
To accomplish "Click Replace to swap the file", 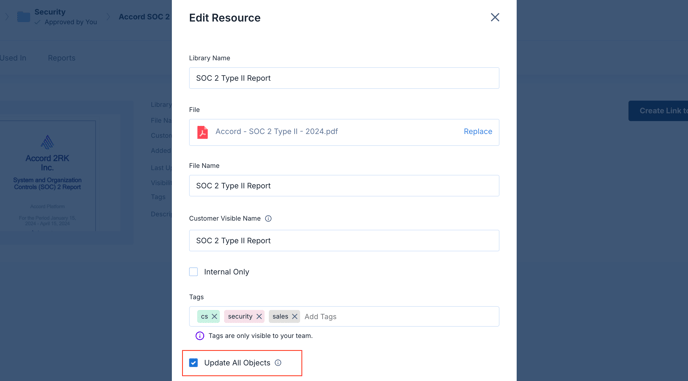I will [x=477, y=132].
